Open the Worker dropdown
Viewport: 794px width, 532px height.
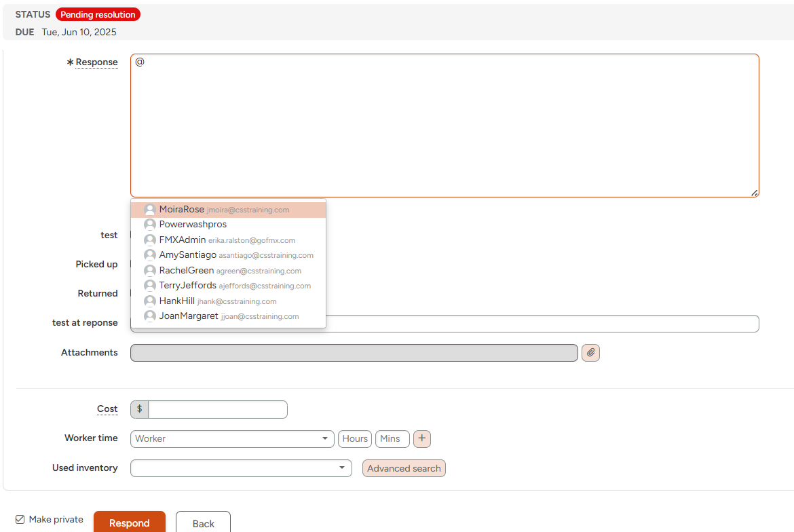click(231, 439)
